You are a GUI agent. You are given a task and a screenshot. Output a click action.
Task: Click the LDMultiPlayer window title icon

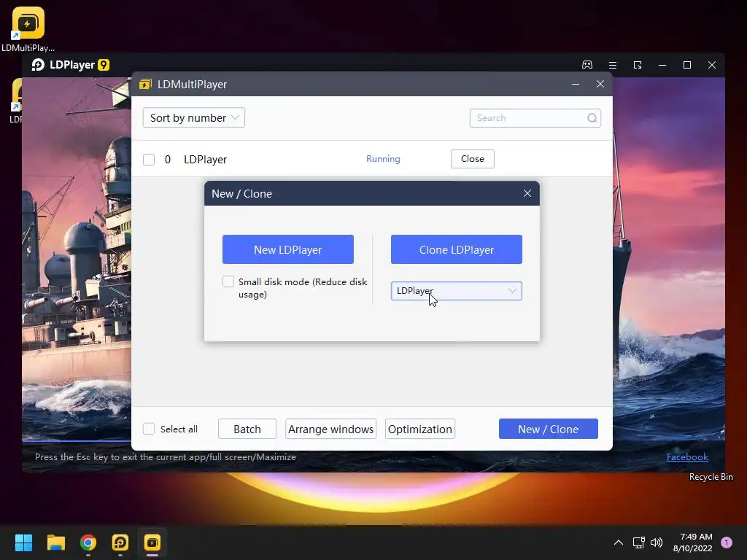[145, 85]
